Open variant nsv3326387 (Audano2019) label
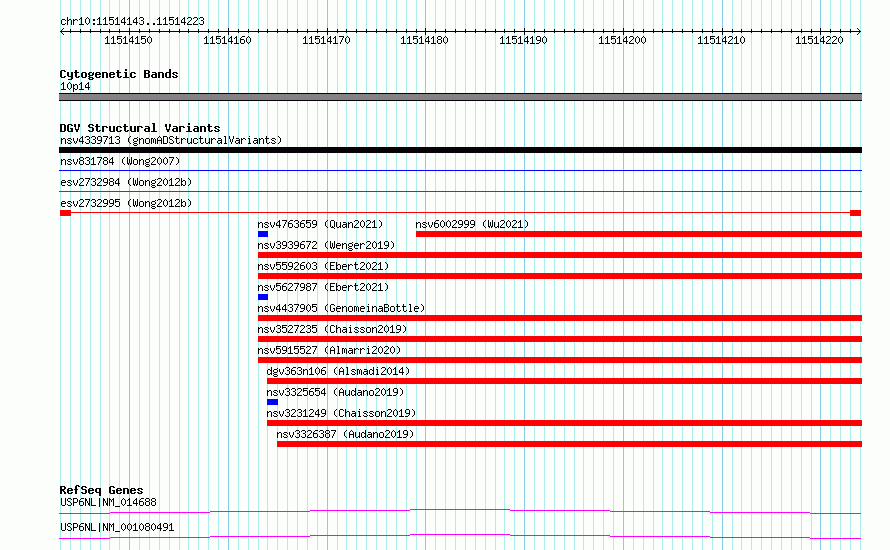 pos(345,434)
